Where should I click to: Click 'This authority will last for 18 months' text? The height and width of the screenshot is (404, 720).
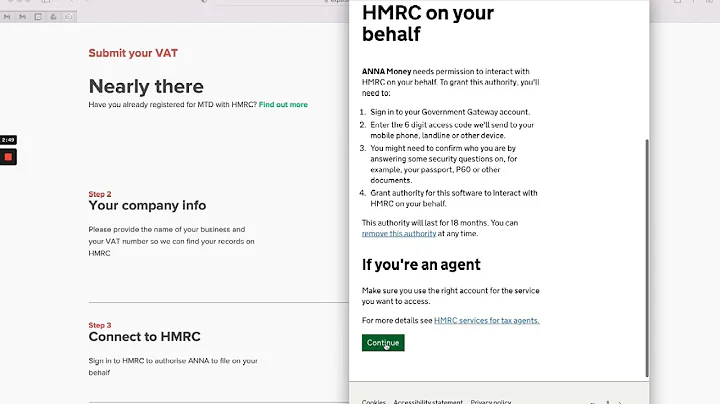click(440, 228)
